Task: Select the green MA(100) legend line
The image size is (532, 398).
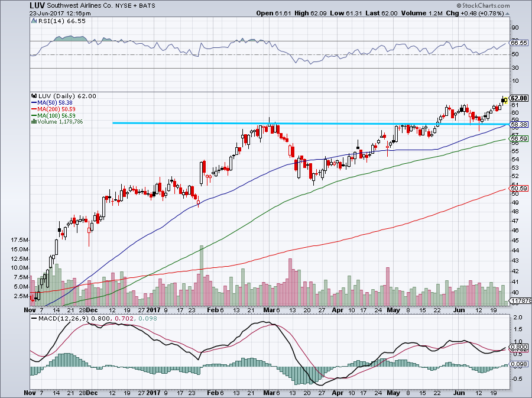Action: tap(34, 115)
